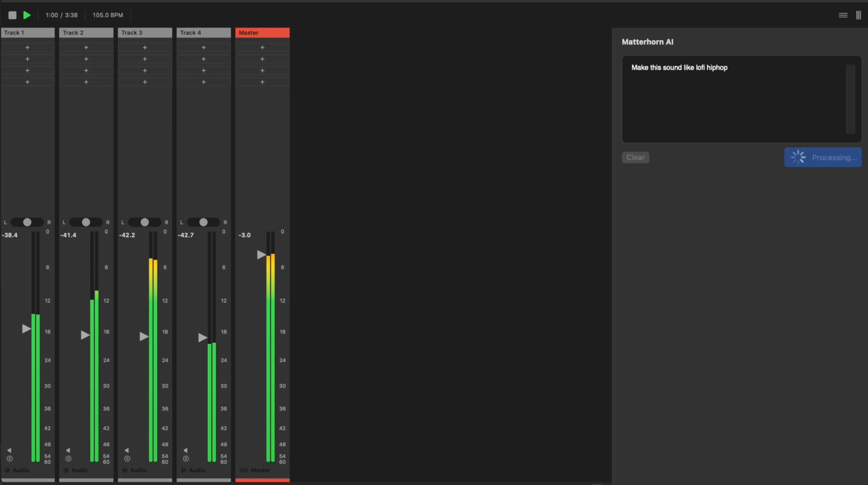Click the scrollbar in the AI prompt box
This screenshot has width=868, height=485.
coord(850,99)
